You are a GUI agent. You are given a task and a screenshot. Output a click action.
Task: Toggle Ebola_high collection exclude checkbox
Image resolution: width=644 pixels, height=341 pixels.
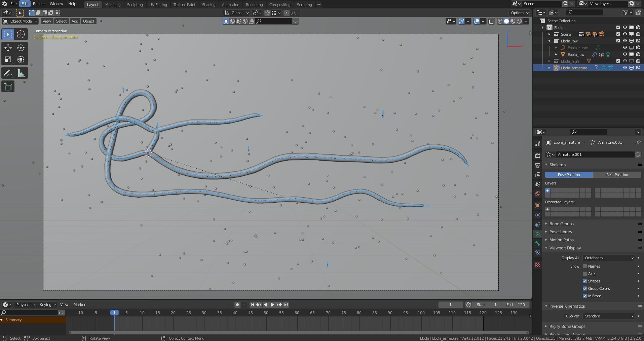[618, 61]
